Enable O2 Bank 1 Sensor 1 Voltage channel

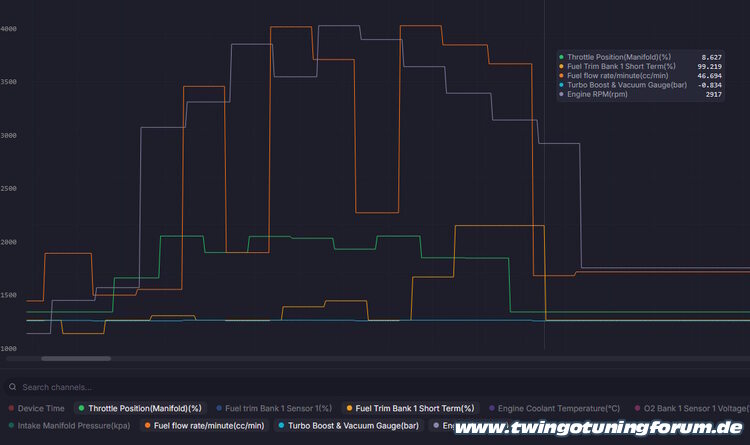click(x=691, y=408)
